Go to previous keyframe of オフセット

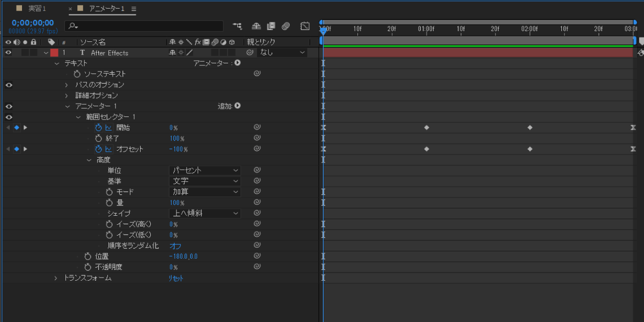8,149
